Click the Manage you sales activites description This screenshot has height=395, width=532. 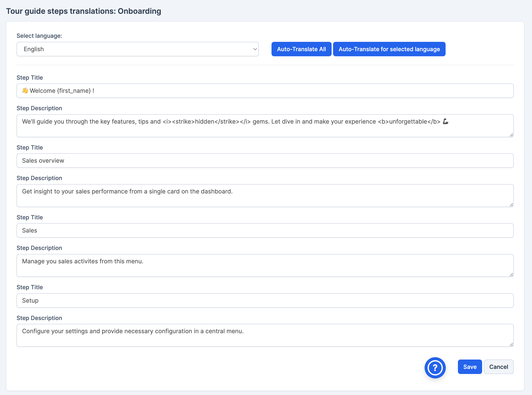(x=265, y=265)
